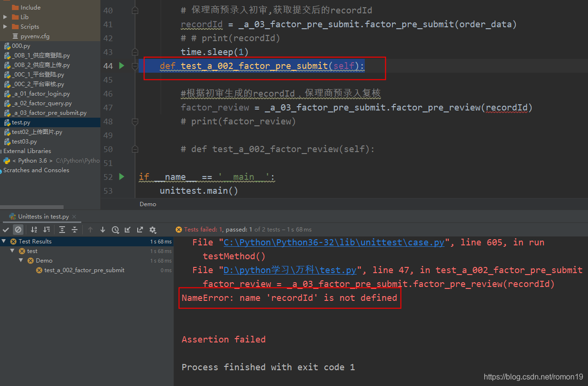Collapse the test node in results tree
Viewport: 588px width, 386px height.
point(13,251)
